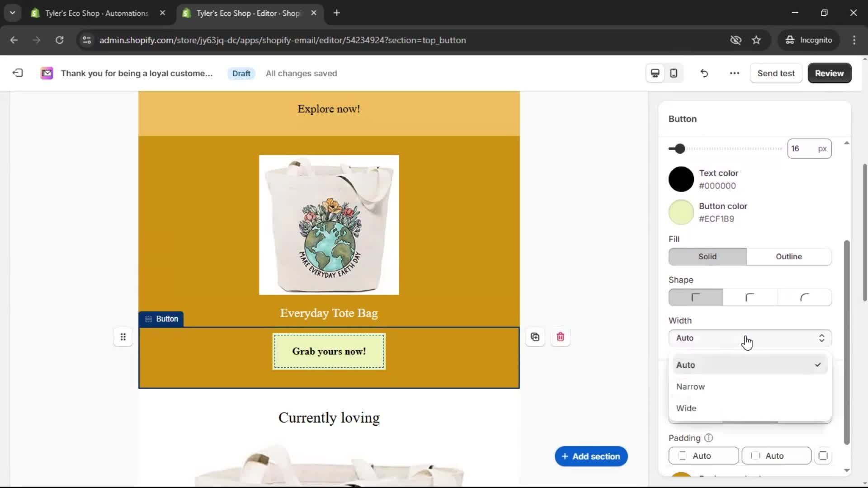Click the Add section button

tap(591, 456)
